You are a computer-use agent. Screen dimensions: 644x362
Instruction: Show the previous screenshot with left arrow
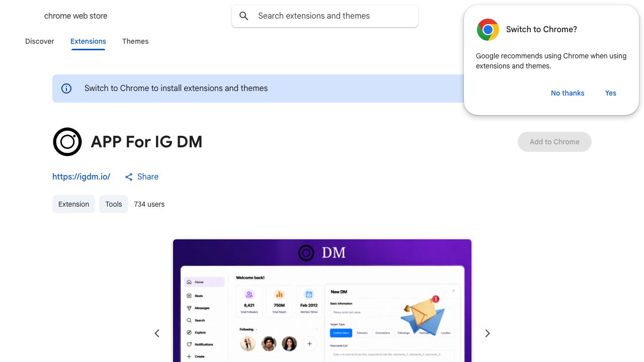click(x=157, y=333)
